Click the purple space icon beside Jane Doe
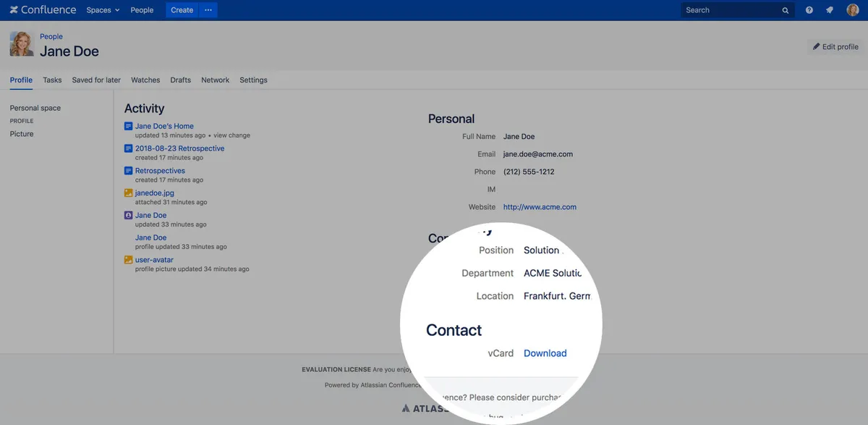The width and height of the screenshot is (868, 425). coord(128,215)
